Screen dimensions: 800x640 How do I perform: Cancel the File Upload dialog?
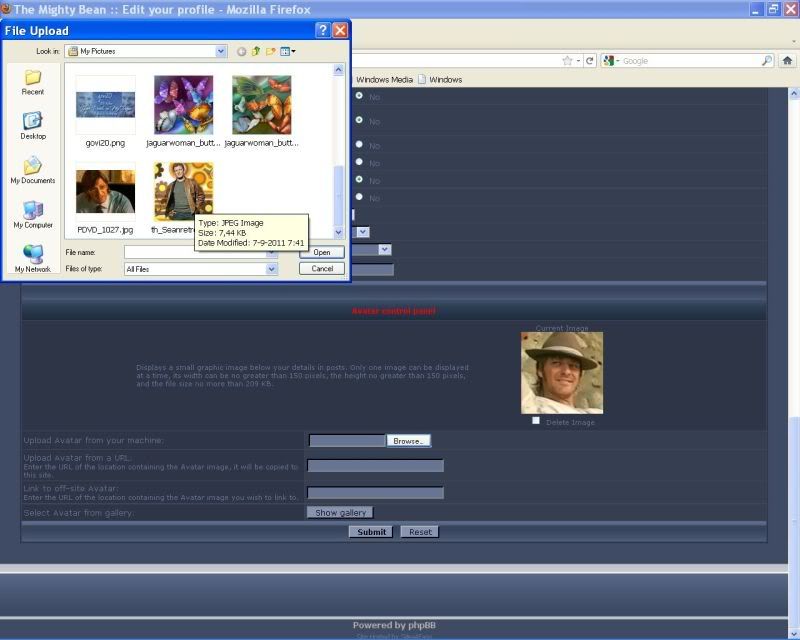(x=321, y=268)
